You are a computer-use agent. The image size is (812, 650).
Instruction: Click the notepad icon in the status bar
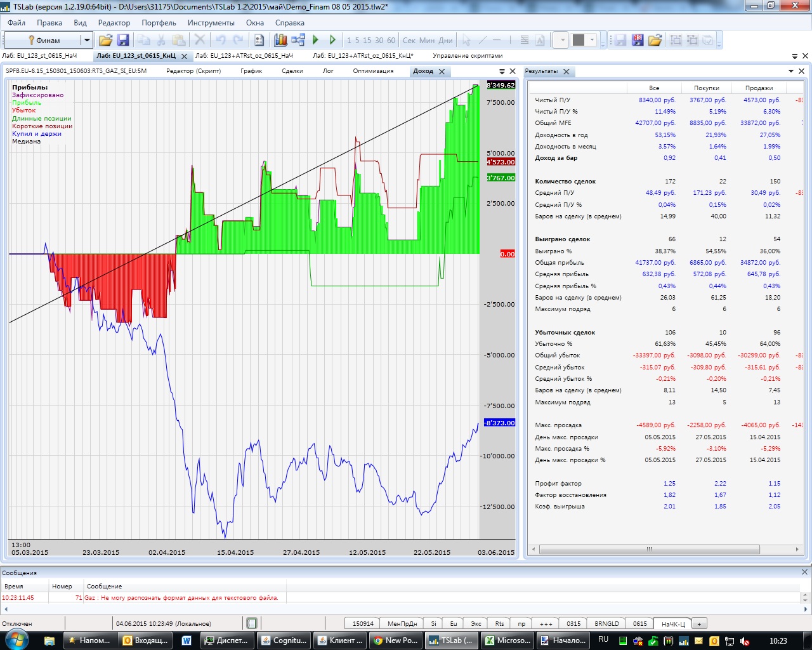[x=252, y=623]
